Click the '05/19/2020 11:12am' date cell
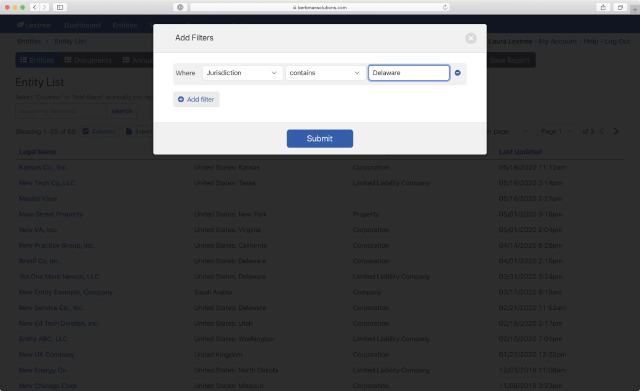The height and width of the screenshot is (391, 640). [x=532, y=167]
